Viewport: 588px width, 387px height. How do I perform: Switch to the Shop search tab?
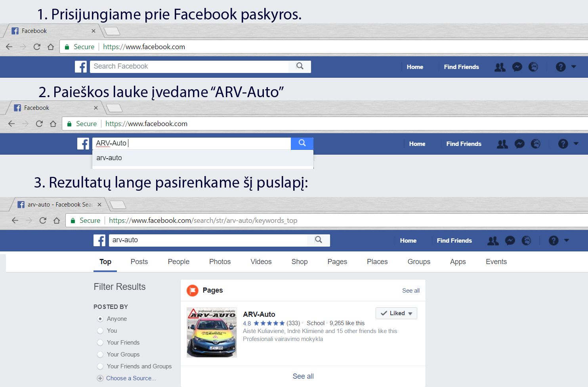[x=300, y=262]
